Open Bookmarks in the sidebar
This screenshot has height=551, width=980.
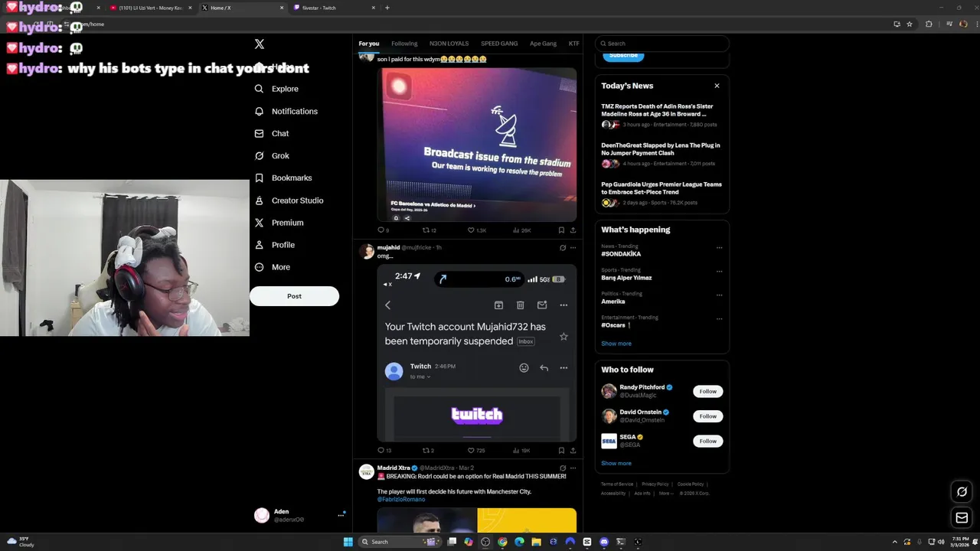(283, 178)
